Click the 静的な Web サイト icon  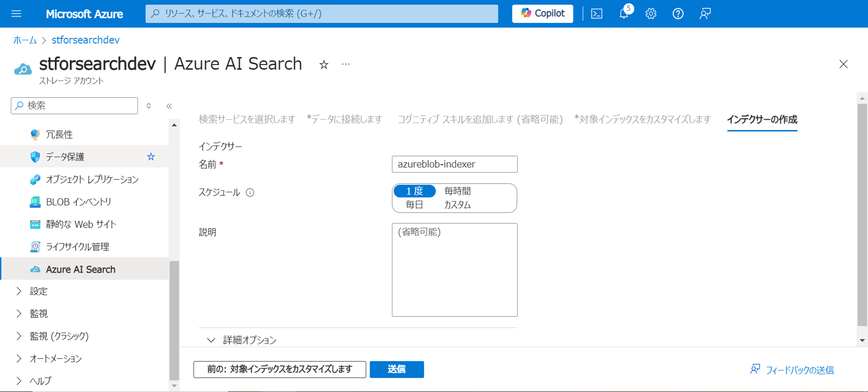35,224
